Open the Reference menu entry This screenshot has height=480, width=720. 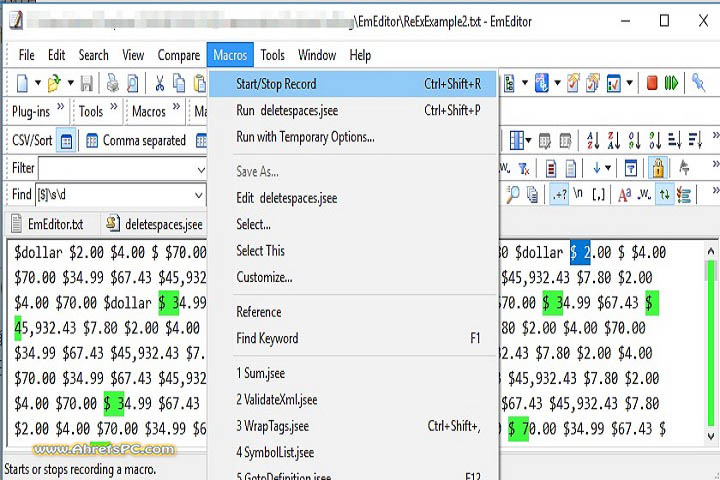click(x=353, y=312)
